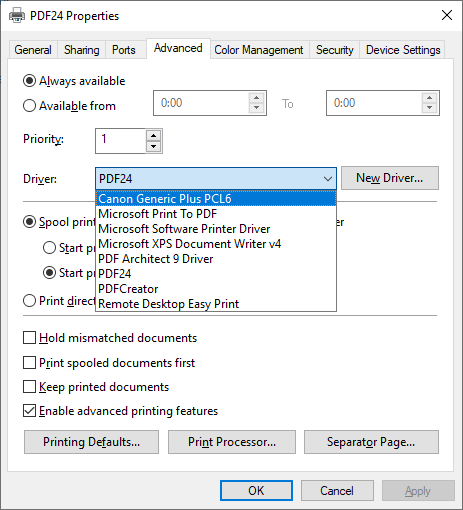Open the Sharing tab
463x510 pixels.
coord(82,50)
